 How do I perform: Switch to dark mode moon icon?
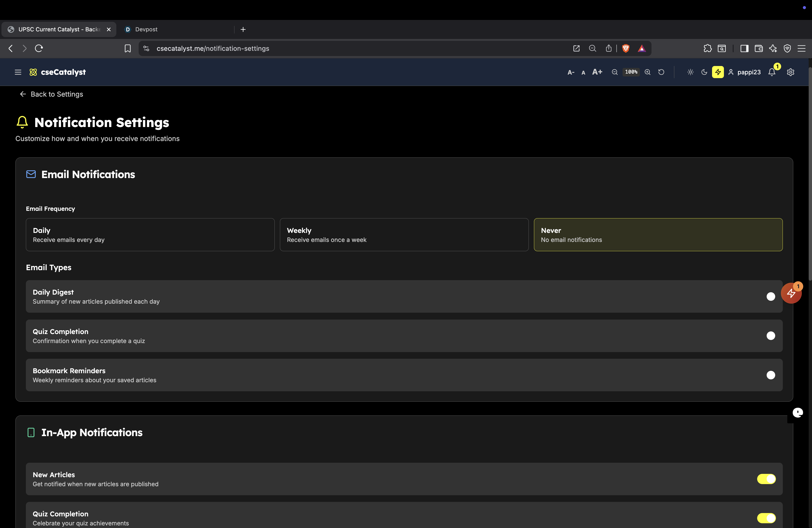704,72
